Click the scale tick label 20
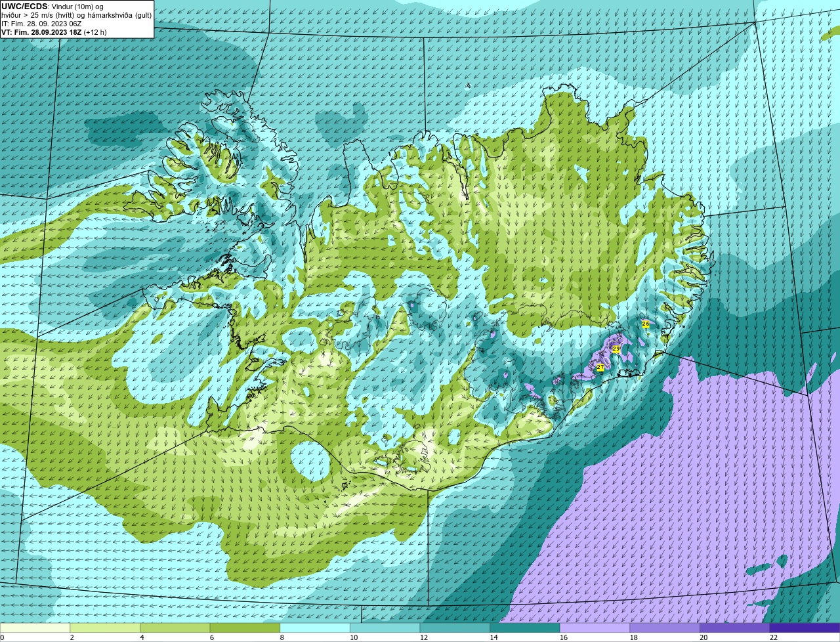Viewport: 840px width, 642px height. click(x=703, y=637)
